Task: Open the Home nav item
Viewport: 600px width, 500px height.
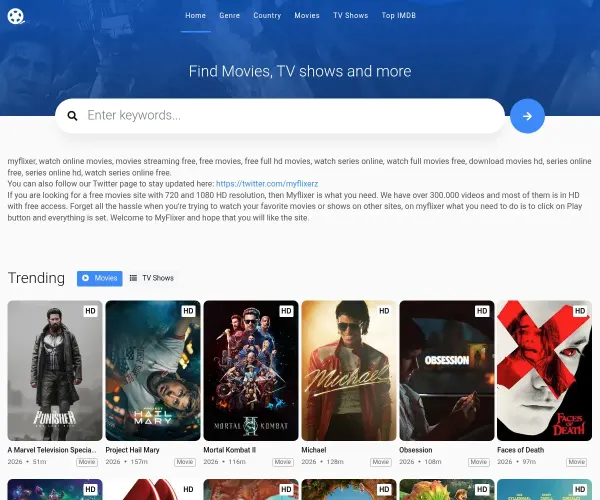Action: click(x=195, y=15)
